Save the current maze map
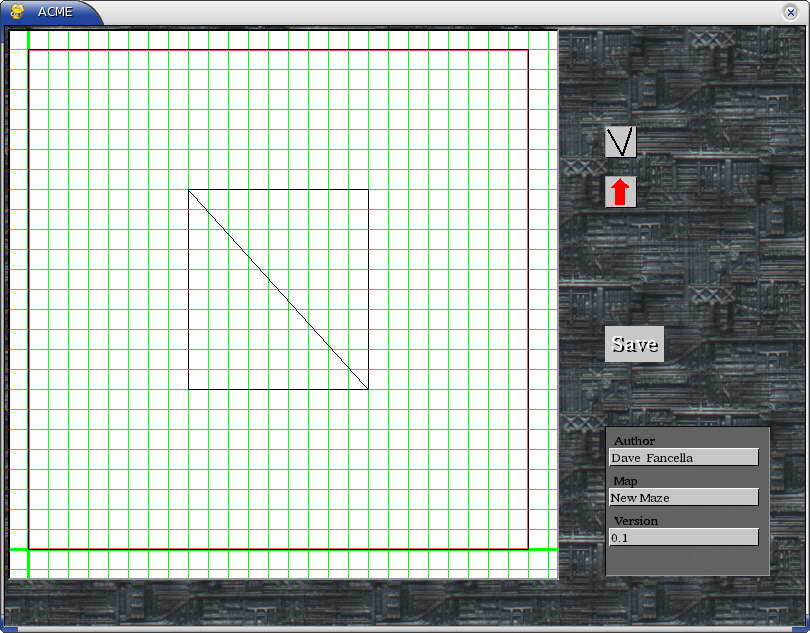This screenshot has width=810, height=633. (x=634, y=344)
